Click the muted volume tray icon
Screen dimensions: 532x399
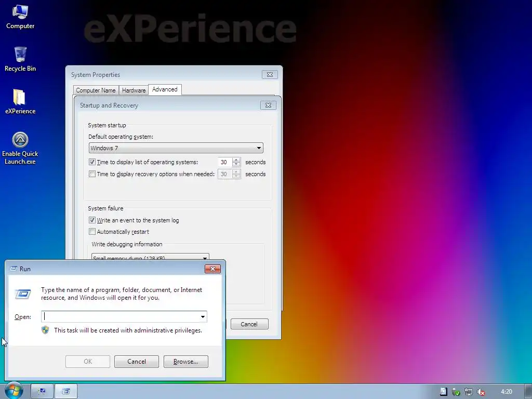point(481,392)
